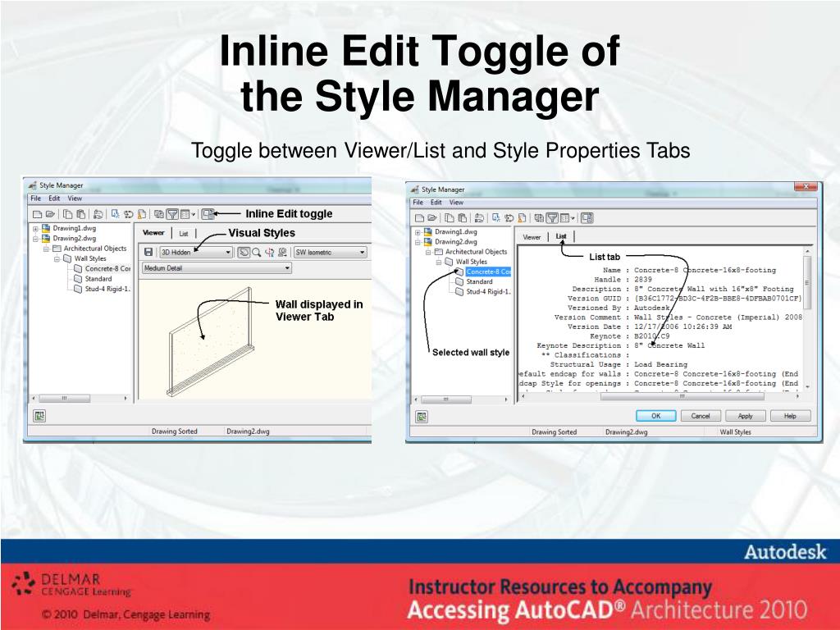Click Set From icon in left Style Manager
Screen dimensions: 840x630
point(128,214)
